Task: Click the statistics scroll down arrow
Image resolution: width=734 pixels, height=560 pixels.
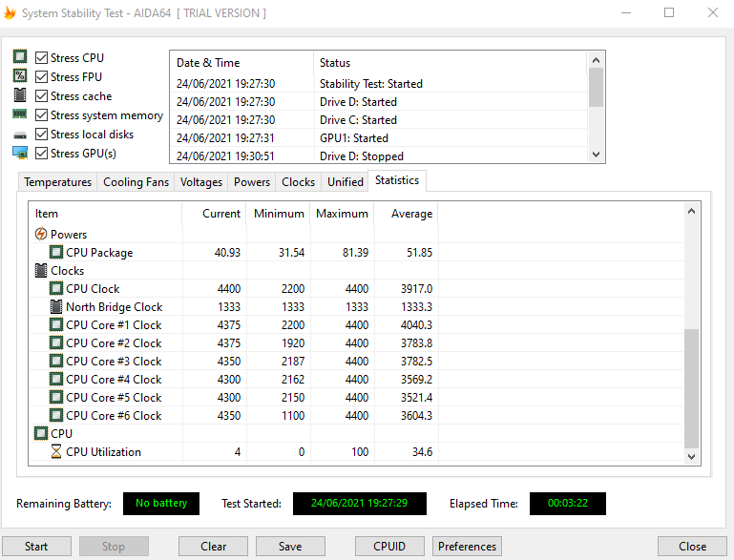Action: click(691, 457)
